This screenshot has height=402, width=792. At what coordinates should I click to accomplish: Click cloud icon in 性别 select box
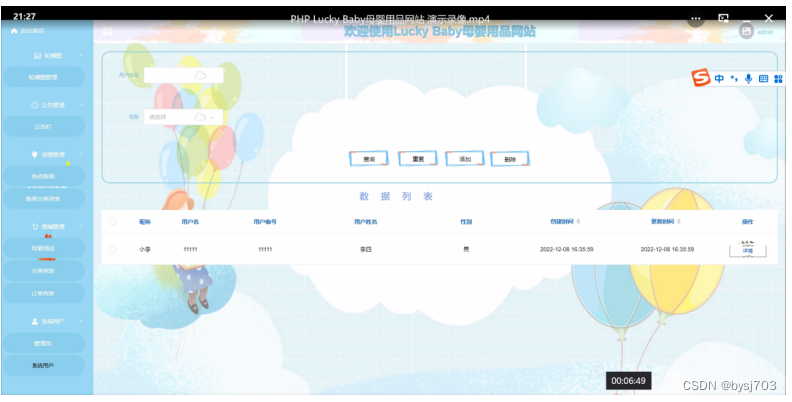point(200,117)
